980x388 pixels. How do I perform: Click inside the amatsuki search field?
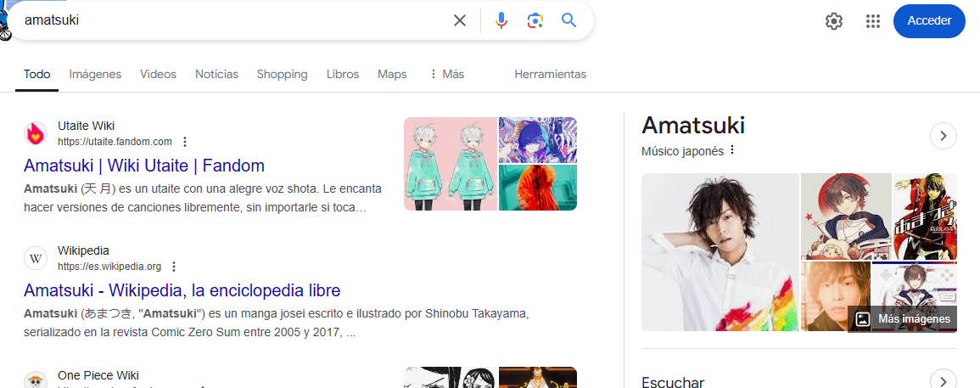232,20
